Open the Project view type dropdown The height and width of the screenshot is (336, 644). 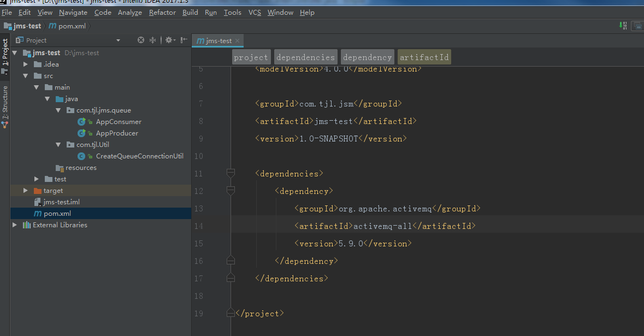(118, 40)
